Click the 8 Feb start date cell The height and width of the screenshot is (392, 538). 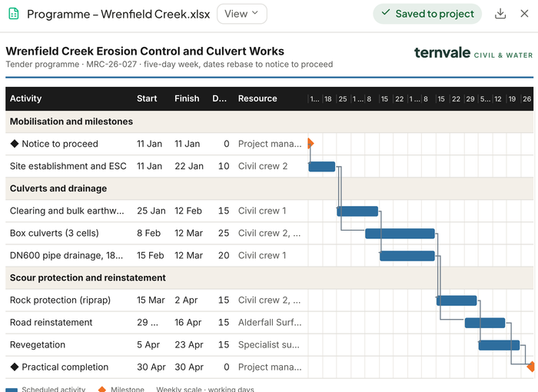point(148,233)
